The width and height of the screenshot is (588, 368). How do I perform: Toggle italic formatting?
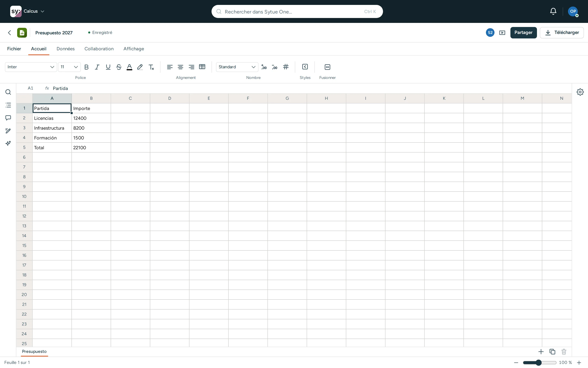(97, 67)
